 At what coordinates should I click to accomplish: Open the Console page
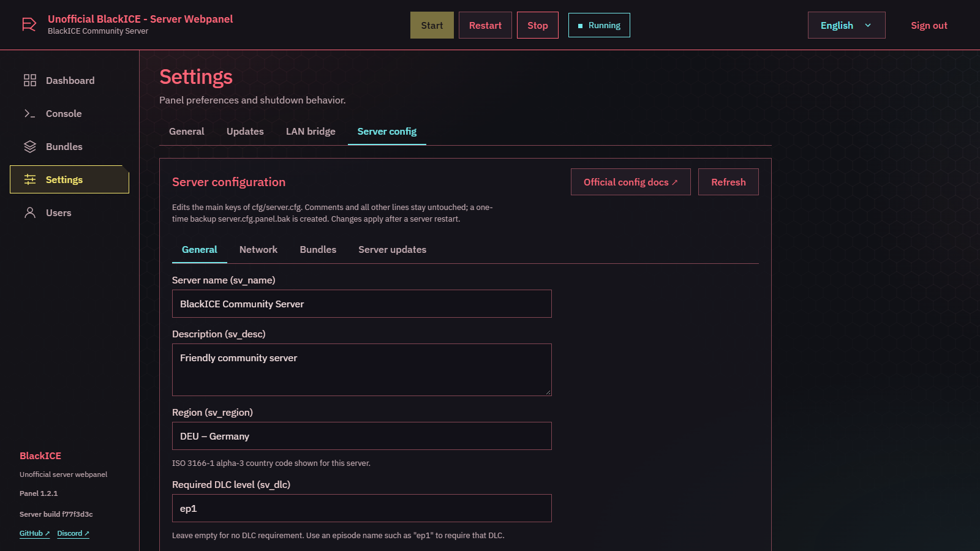pyautogui.click(x=69, y=113)
